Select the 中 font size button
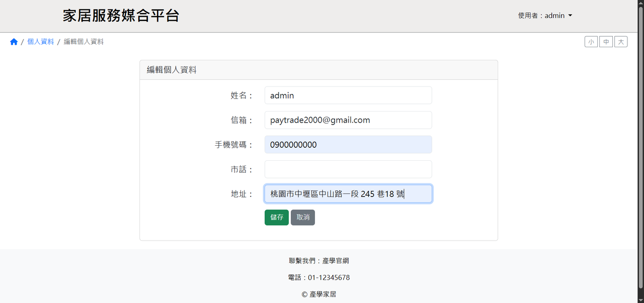This screenshot has height=303, width=644. [606, 42]
